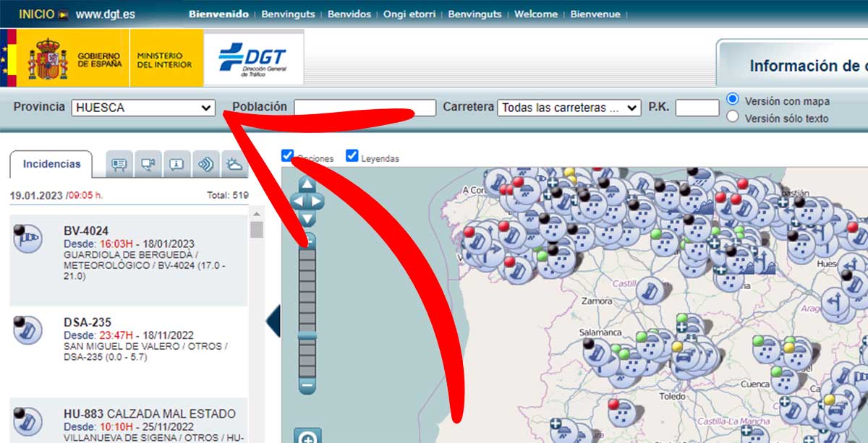Click the map zoom slider handle
Image resolution: width=868 pixels, height=443 pixels.
307,335
